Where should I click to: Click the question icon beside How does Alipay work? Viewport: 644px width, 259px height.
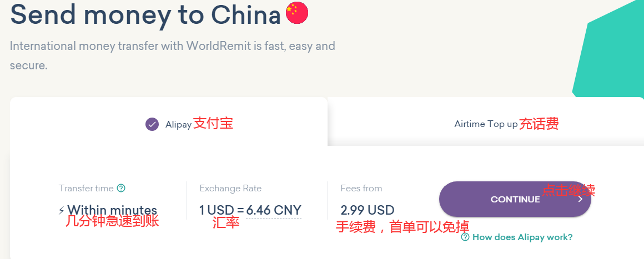click(x=466, y=237)
